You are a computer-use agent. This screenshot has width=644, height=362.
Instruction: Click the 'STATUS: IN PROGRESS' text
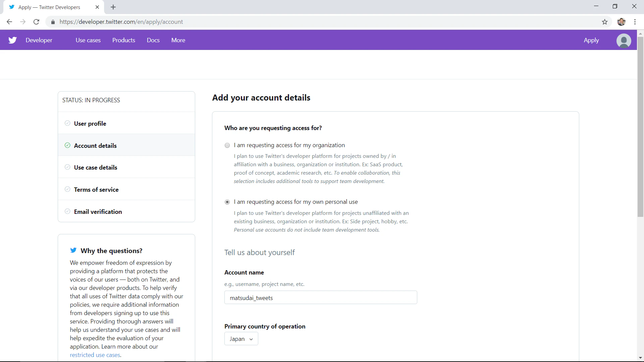[91, 100]
